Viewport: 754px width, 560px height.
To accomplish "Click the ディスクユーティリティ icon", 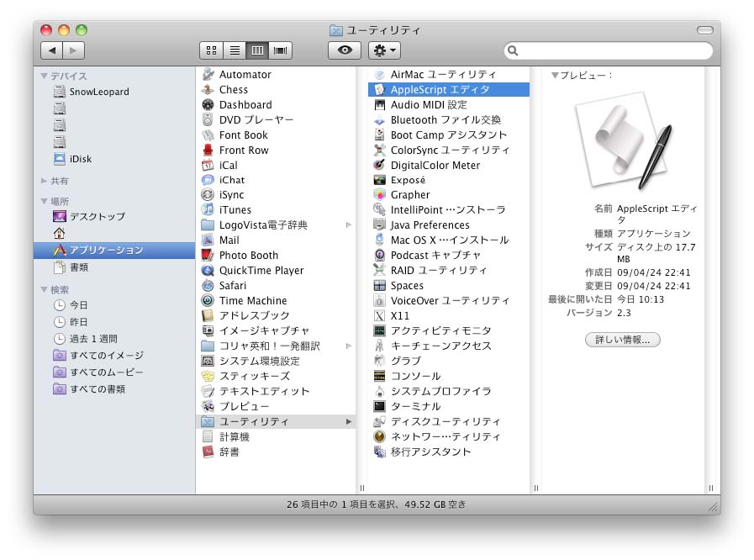I will coord(379,421).
